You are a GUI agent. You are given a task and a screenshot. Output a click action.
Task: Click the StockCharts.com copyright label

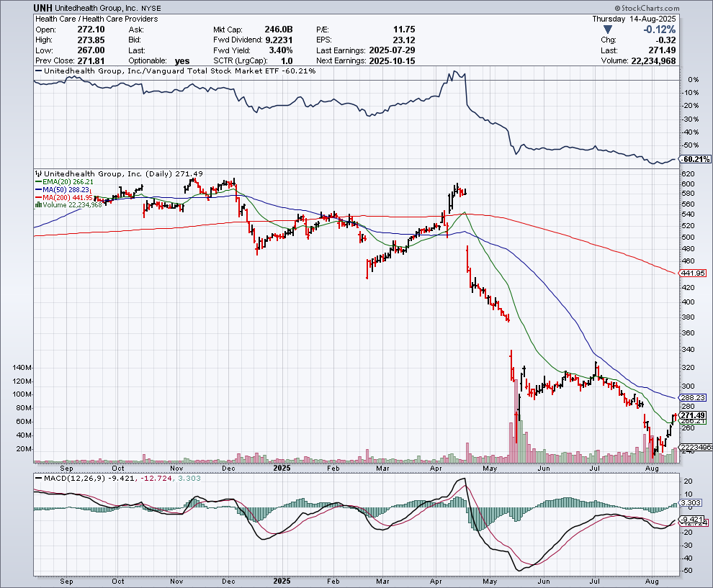tap(647, 8)
